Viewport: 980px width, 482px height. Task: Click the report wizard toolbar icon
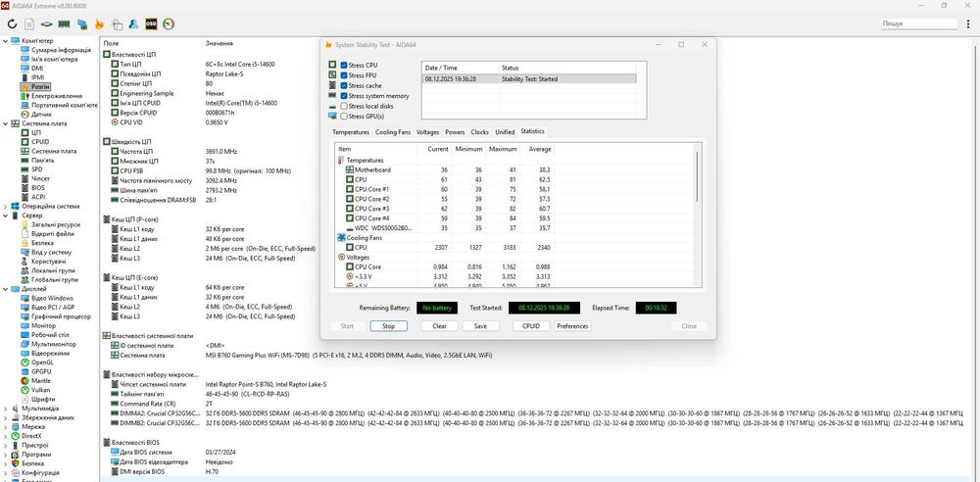tap(117, 24)
